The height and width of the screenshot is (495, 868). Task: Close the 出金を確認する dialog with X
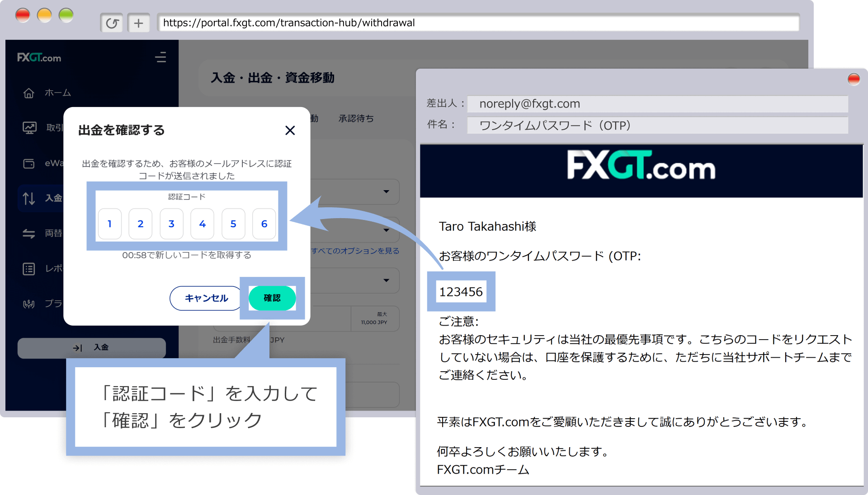[290, 131]
